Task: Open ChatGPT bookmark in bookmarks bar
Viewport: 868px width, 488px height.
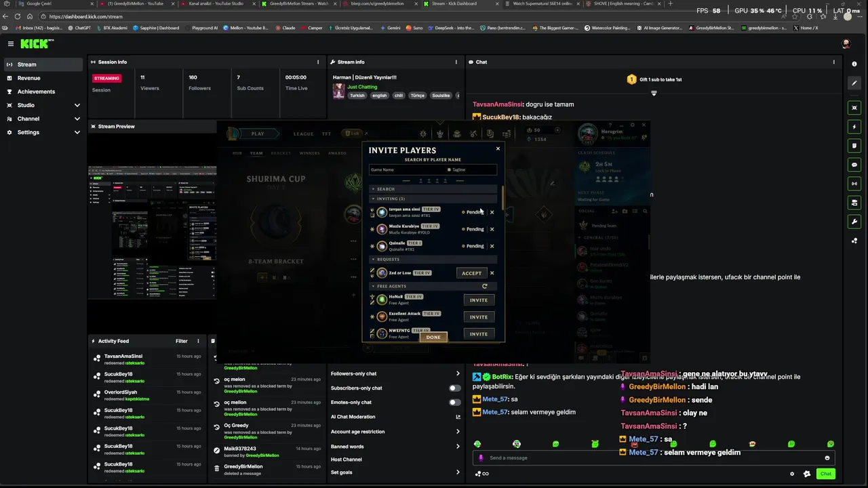Action: [80, 28]
